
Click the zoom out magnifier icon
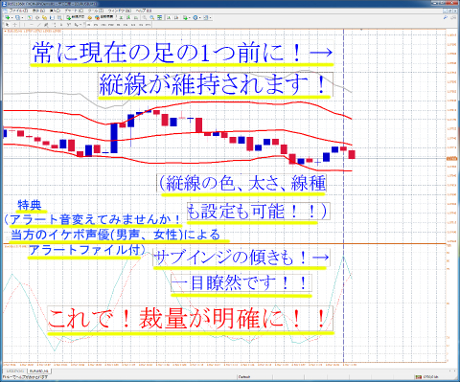pyautogui.click(x=152, y=17)
